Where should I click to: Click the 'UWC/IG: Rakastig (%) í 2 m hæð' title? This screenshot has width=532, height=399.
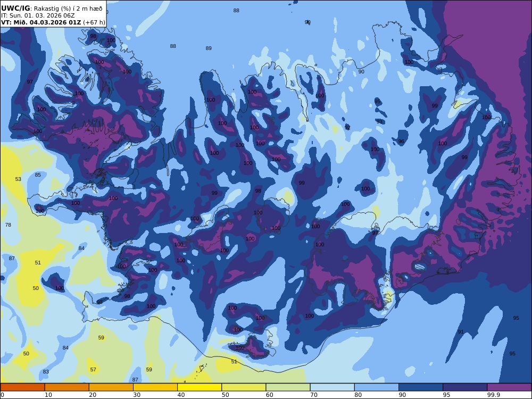coord(52,9)
